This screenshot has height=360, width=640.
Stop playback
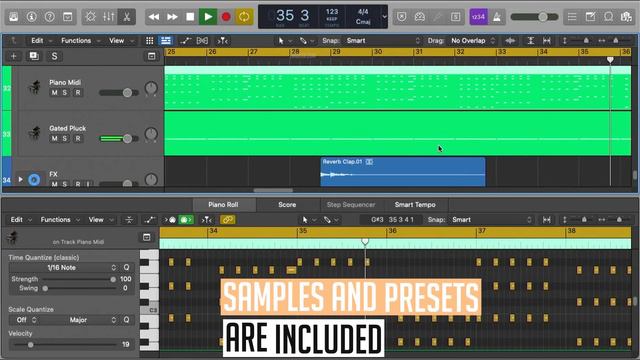(x=190, y=17)
